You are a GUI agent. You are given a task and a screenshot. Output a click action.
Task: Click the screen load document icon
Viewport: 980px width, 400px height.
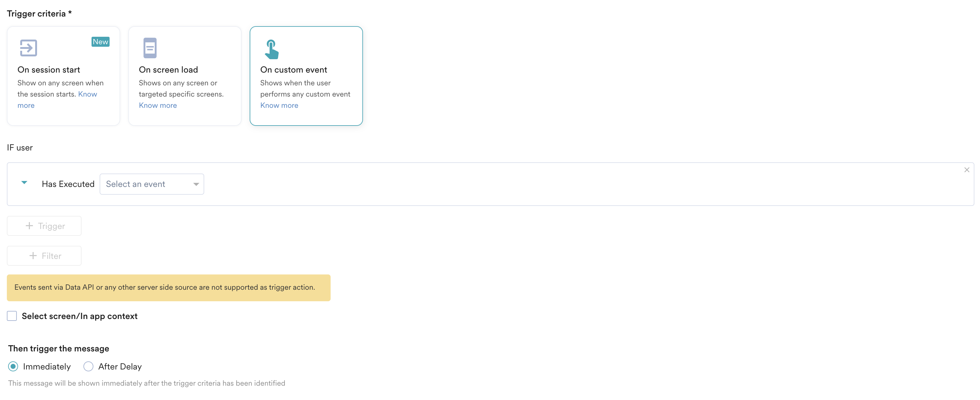150,48
